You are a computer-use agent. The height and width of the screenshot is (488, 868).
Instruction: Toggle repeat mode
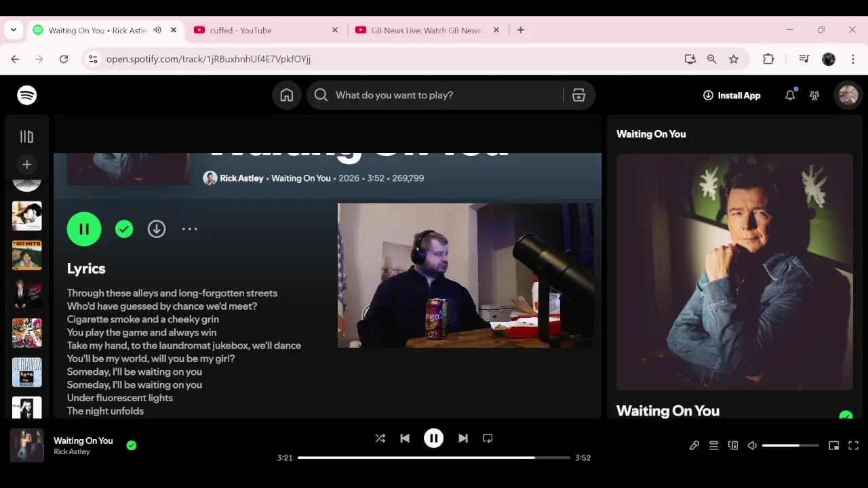488,439
